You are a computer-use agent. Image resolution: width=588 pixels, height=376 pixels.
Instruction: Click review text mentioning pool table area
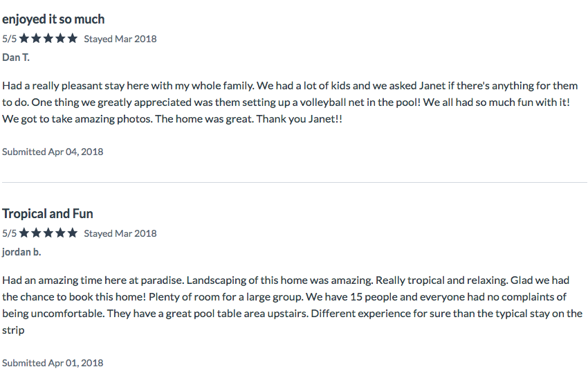click(293, 305)
